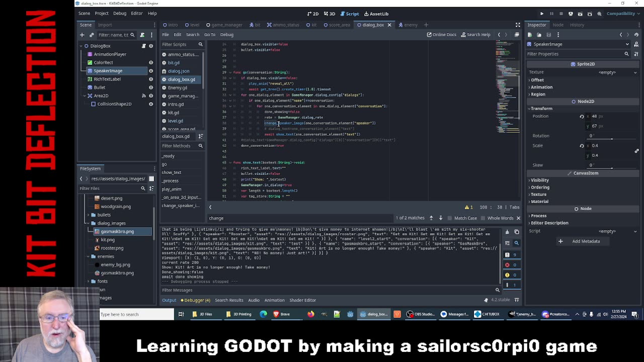Open the Output bottom panel
The height and width of the screenshot is (362, 644).
click(169, 300)
